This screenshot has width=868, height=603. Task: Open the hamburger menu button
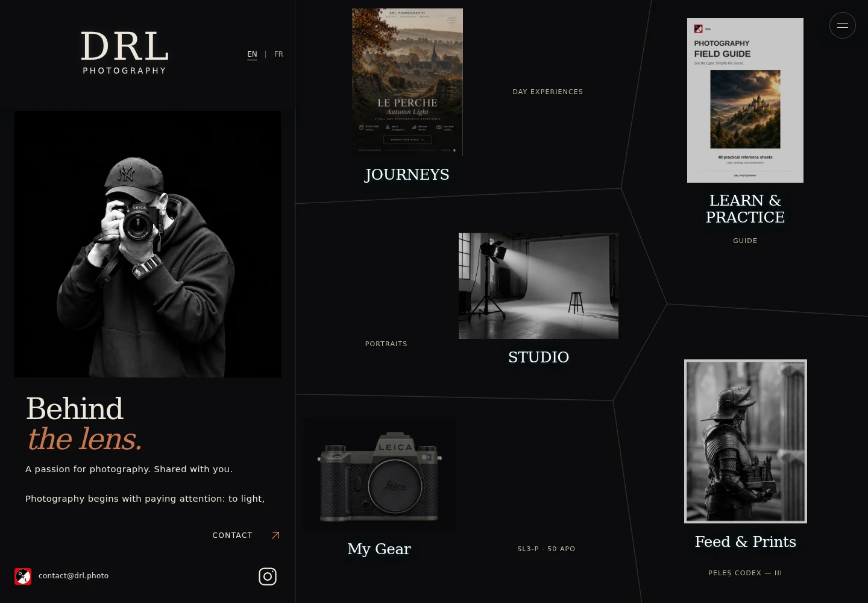pos(842,25)
